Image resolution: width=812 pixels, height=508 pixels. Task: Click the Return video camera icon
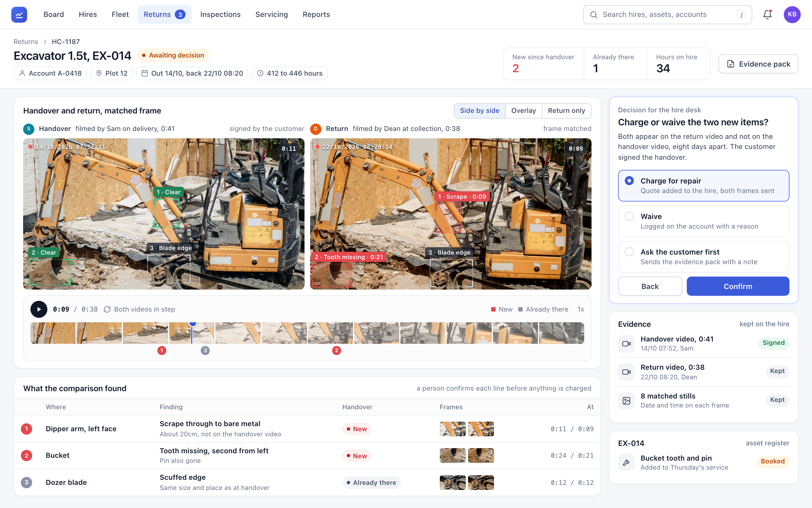(x=626, y=372)
